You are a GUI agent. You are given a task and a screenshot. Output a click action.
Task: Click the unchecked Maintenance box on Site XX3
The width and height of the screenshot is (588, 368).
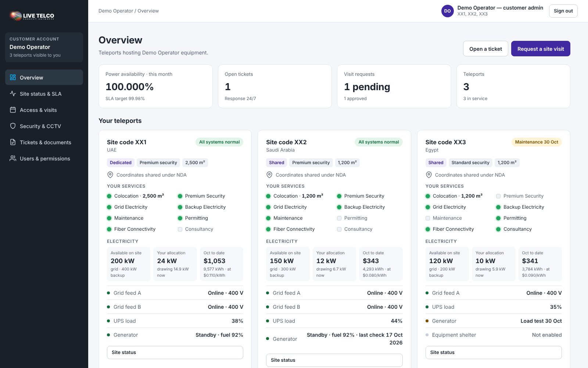coord(428,218)
